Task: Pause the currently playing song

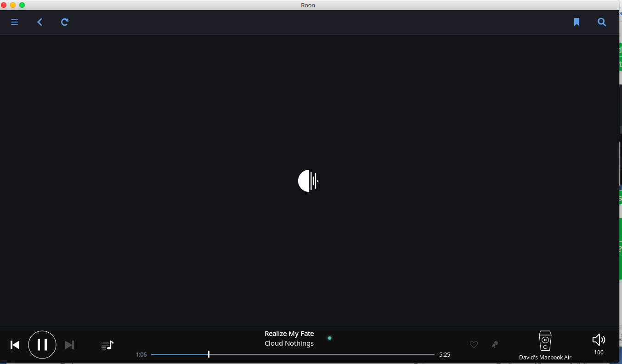Action: tap(42, 345)
